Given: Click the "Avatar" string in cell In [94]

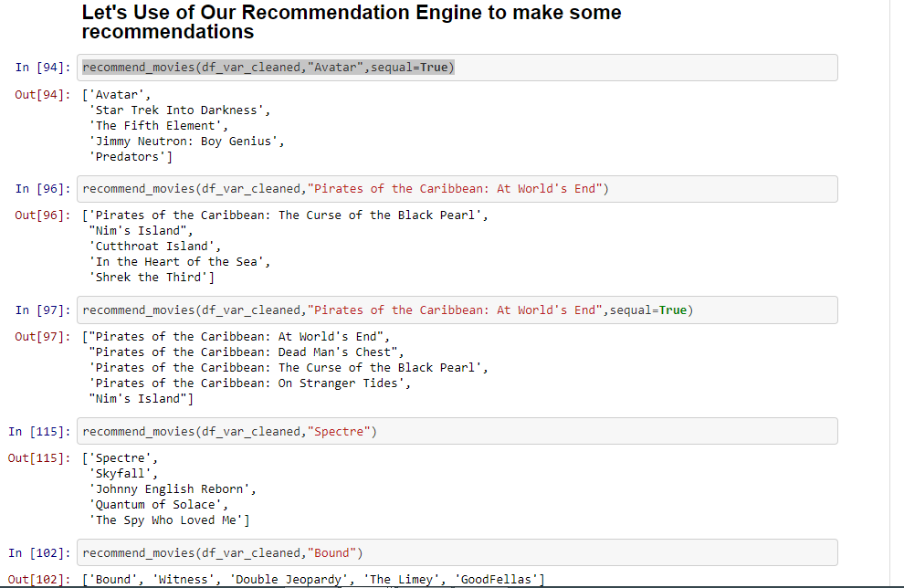Looking at the screenshot, I should 335,68.
